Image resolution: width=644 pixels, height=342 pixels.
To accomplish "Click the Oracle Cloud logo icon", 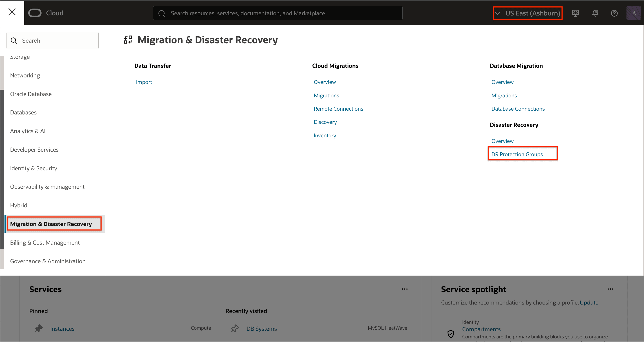I will point(35,13).
